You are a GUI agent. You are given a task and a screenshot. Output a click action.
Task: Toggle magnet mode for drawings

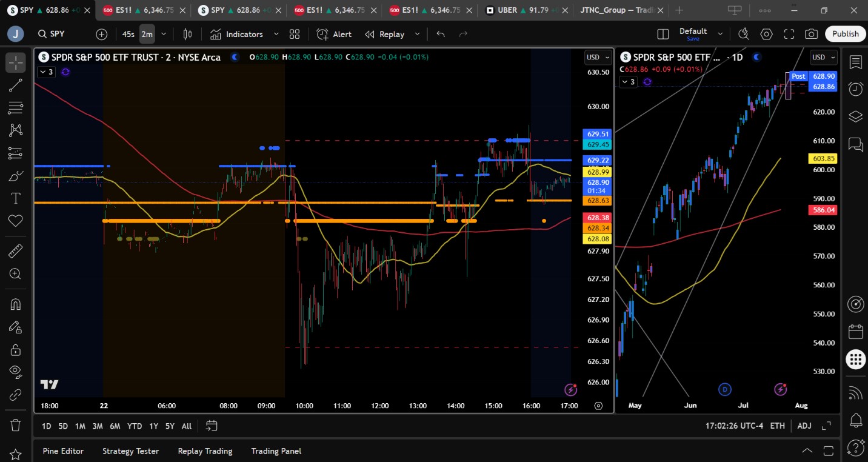pyautogui.click(x=16, y=304)
